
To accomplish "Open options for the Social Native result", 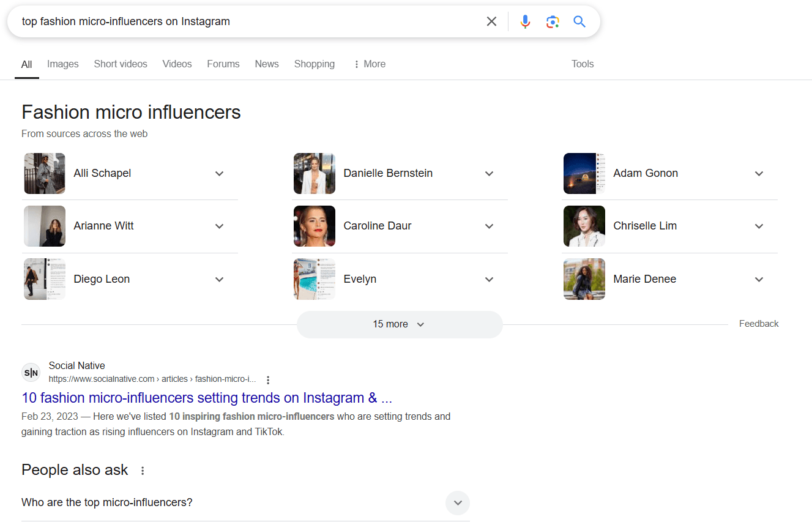I will point(268,379).
